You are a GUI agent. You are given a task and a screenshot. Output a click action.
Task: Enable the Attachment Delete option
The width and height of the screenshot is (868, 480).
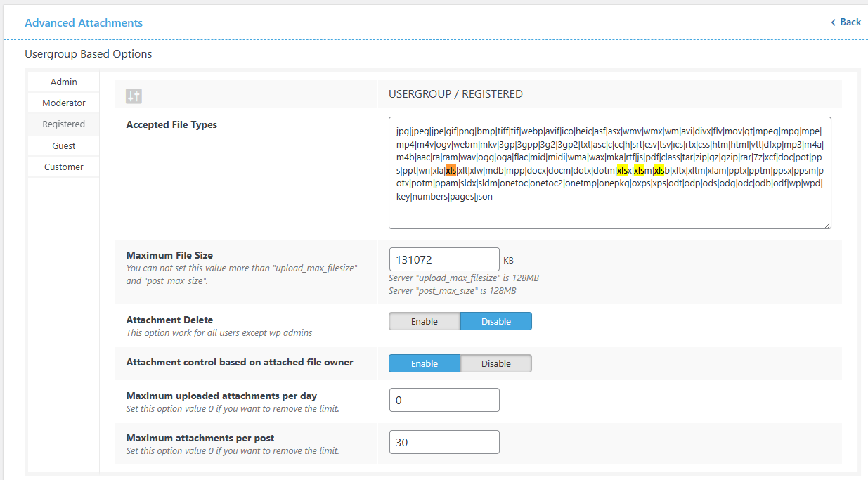pyautogui.click(x=425, y=321)
